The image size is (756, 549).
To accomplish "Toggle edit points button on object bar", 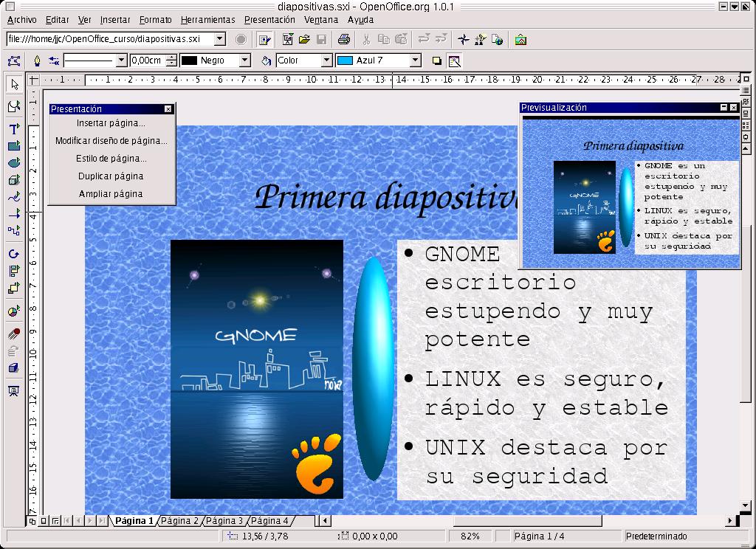I will (x=13, y=61).
